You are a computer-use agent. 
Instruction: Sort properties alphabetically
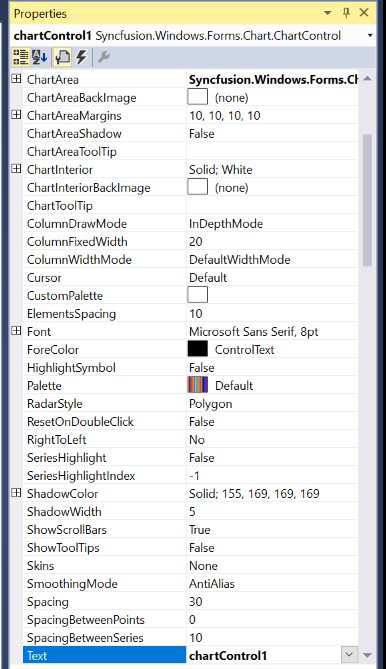click(40, 57)
